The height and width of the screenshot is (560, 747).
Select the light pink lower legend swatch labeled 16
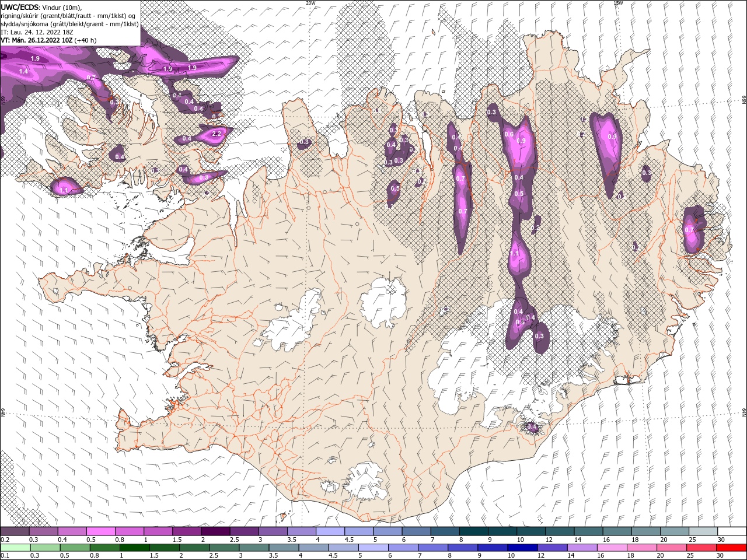(x=613, y=548)
